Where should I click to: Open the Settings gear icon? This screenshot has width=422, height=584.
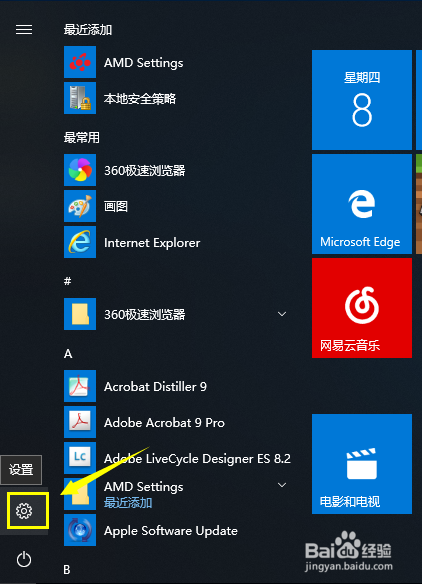coord(24,511)
